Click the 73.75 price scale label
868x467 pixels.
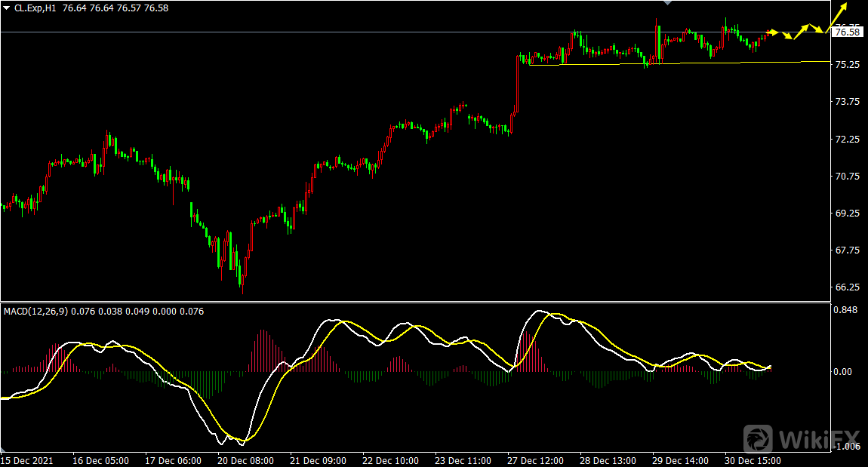click(x=845, y=102)
